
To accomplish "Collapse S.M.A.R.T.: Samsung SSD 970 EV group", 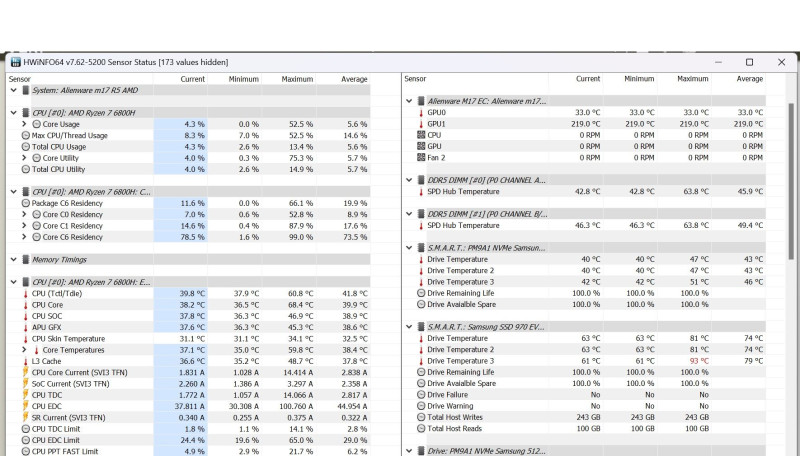I will tap(409, 327).
